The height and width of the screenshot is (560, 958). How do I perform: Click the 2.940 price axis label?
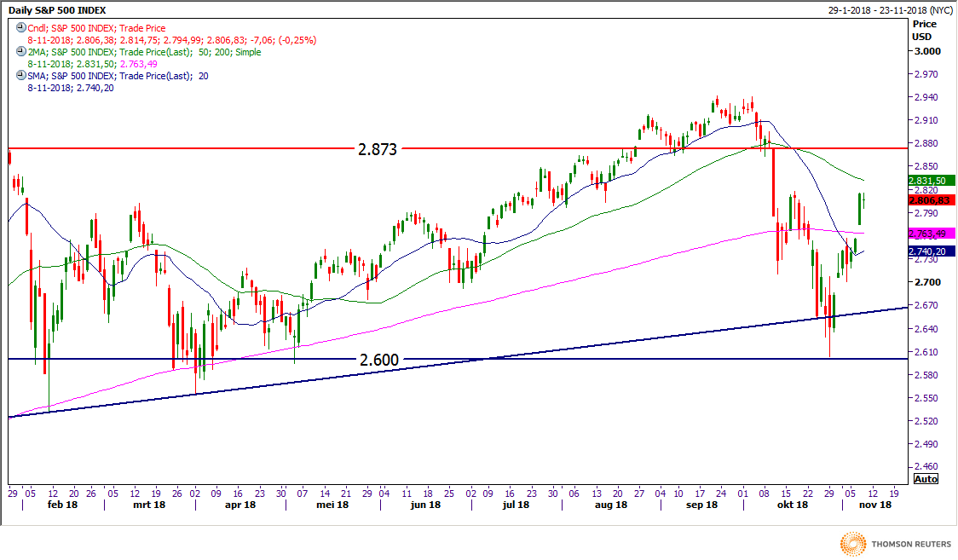pos(926,97)
